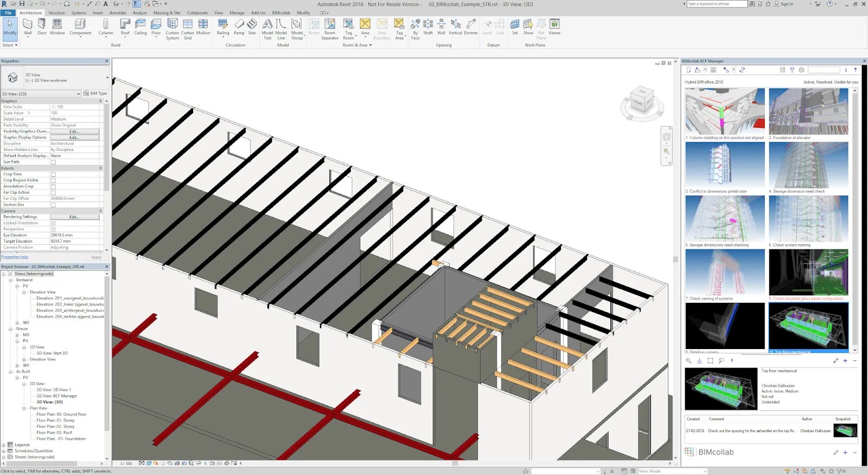Launch the Viewer tool in Work Plane
The height and width of the screenshot is (475, 868).
pyautogui.click(x=554, y=27)
